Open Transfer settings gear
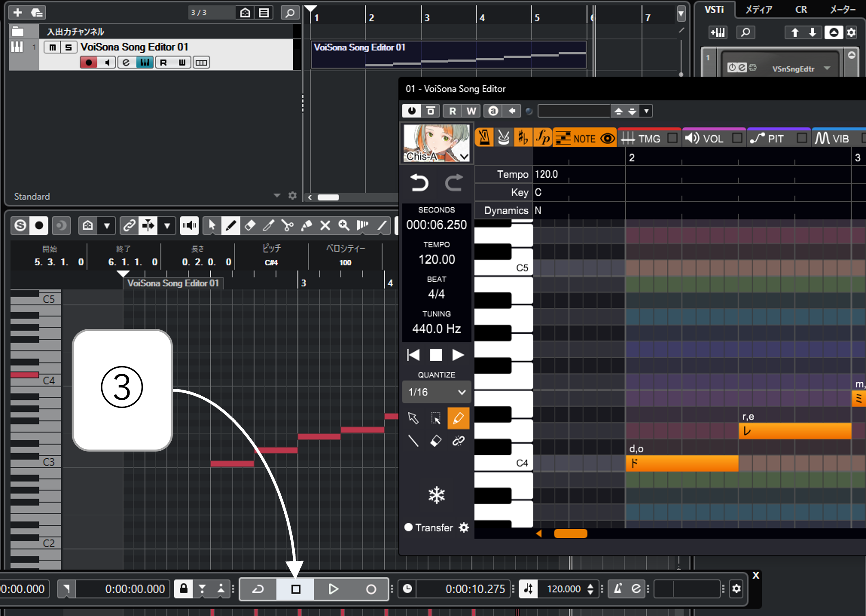The height and width of the screenshot is (616, 866). 464,527
